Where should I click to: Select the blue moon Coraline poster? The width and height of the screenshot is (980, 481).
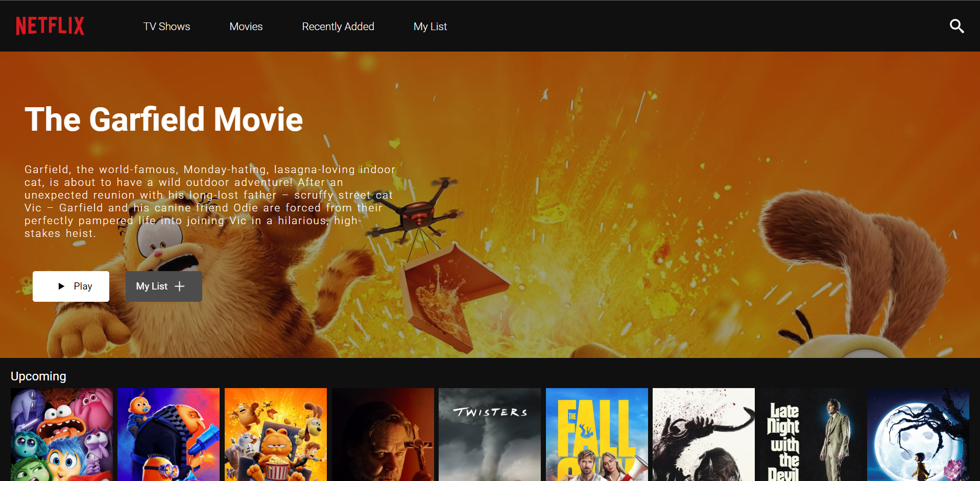point(918,435)
